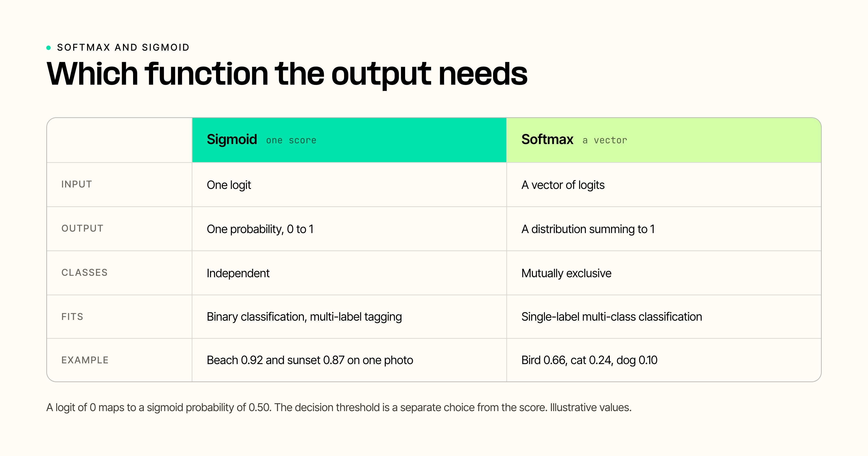Click 'One probability, 0 to 1' cell
The height and width of the screenshot is (456, 868).
coord(349,229)
